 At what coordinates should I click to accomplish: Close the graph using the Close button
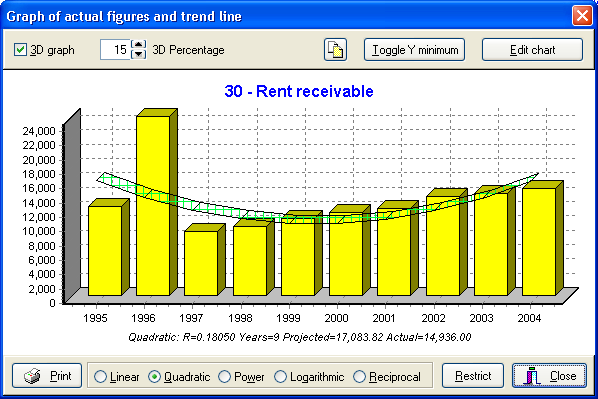pyautogui.click(x=549, y=376)
